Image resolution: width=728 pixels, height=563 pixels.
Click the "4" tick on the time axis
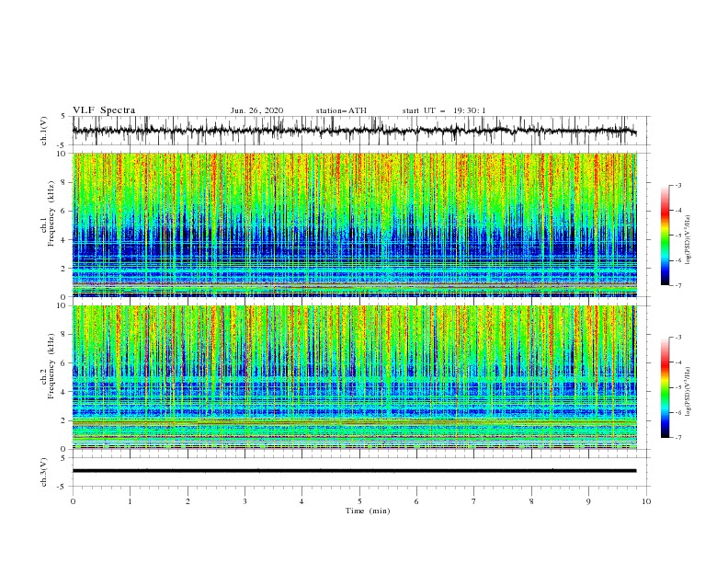[x=302, y=501]
